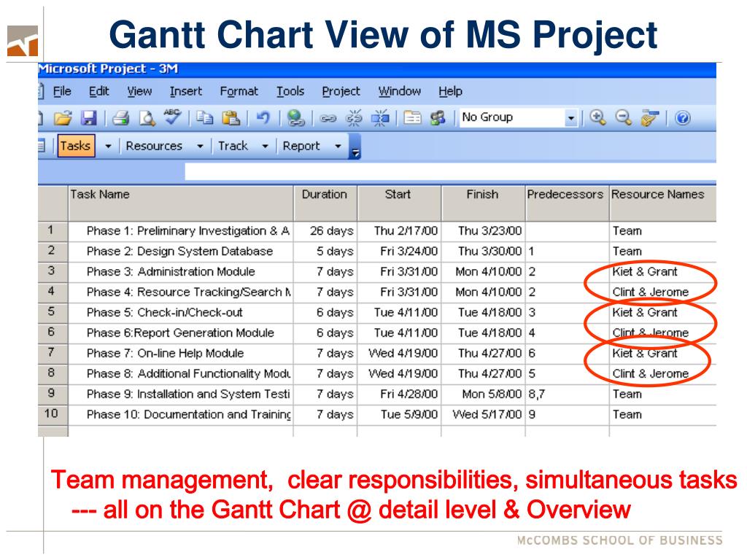Click the Copy icon in toolbar

click(205, 117)
